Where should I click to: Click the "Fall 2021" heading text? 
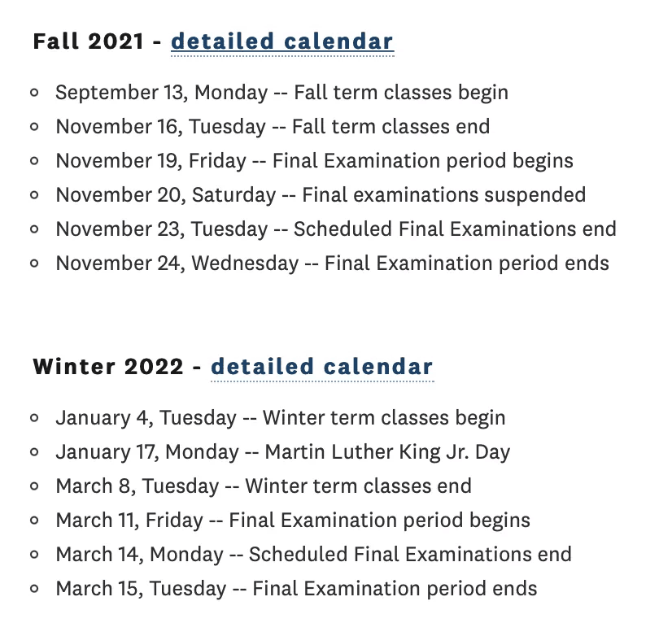pos(89,41)
